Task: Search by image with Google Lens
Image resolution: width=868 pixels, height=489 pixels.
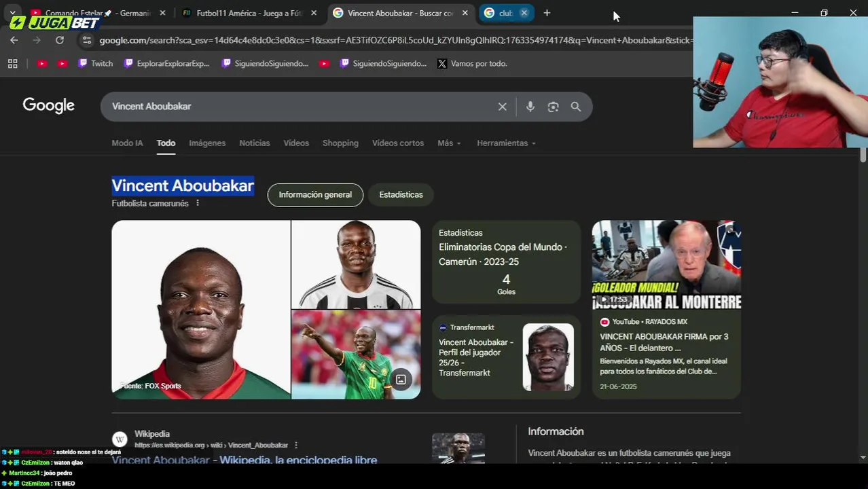Action: [x=553, y=107]
